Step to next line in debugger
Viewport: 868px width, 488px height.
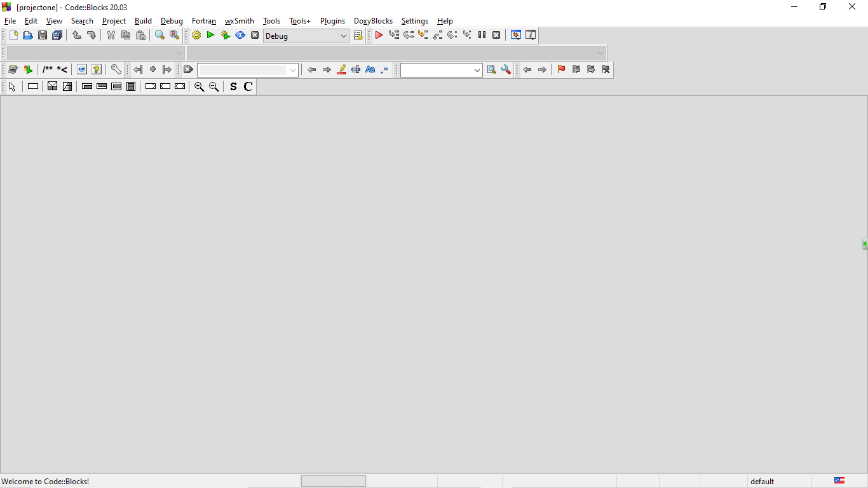tap(409, 36)
